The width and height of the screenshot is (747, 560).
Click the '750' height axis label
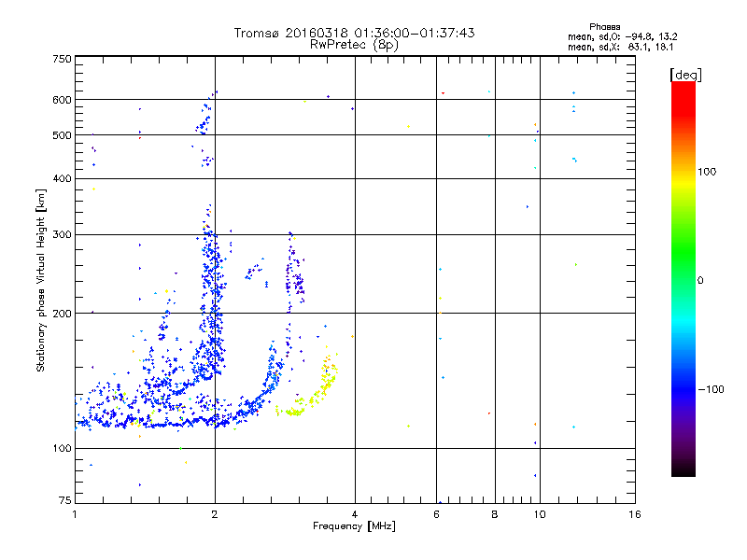pos(62,59)
